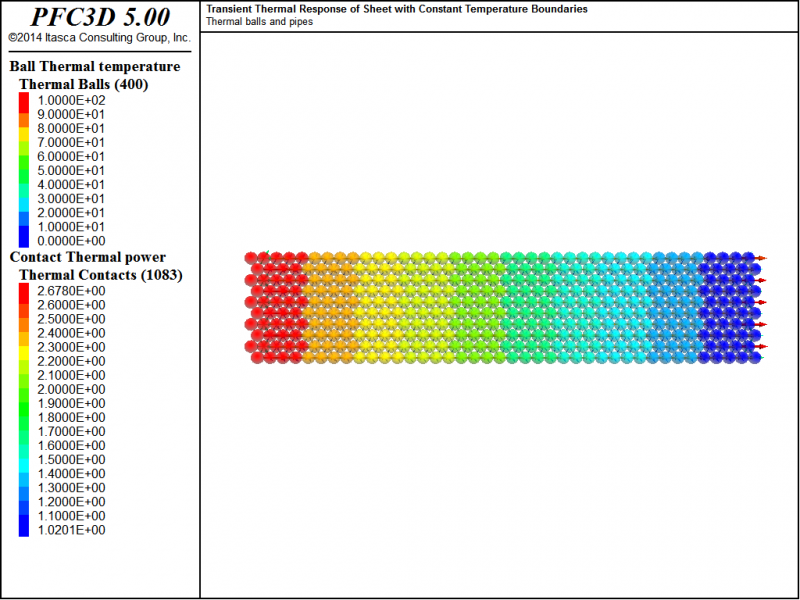The width and height of the screenshot is (800, 600).
Task: Click the 2.2000E+00 power value
Action: [71, 361]
